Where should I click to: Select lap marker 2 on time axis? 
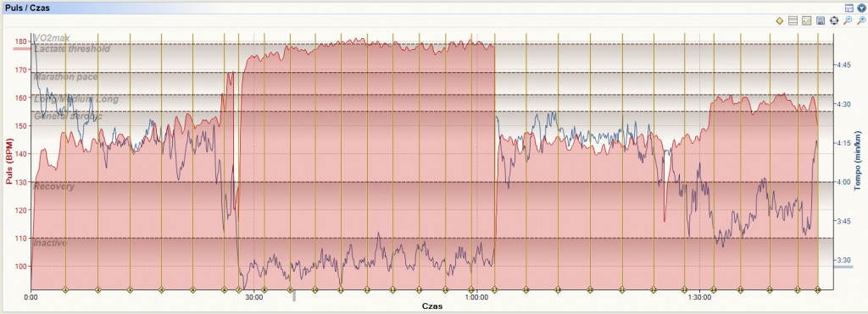click(97, 289)
